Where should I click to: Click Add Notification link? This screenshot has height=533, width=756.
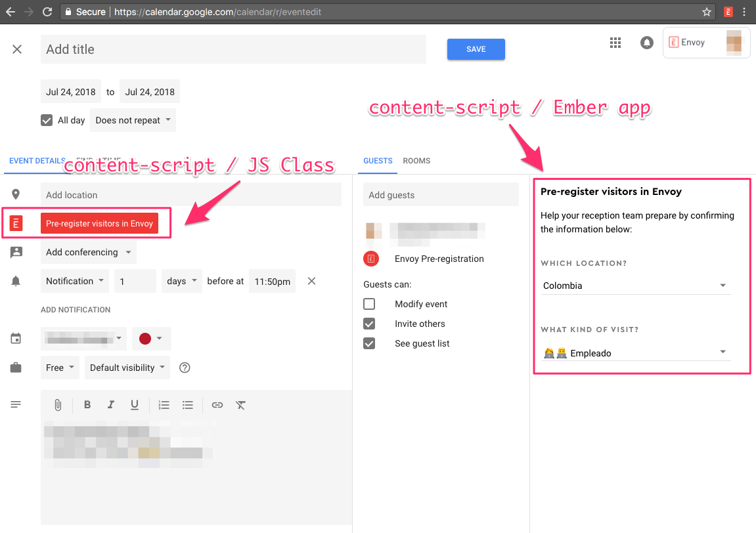[76, 310]
